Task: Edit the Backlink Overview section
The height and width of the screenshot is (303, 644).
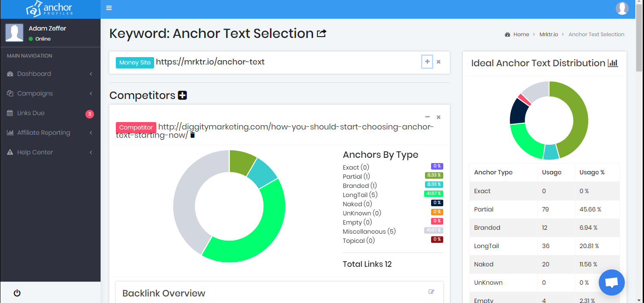Action: coord(432,291)
